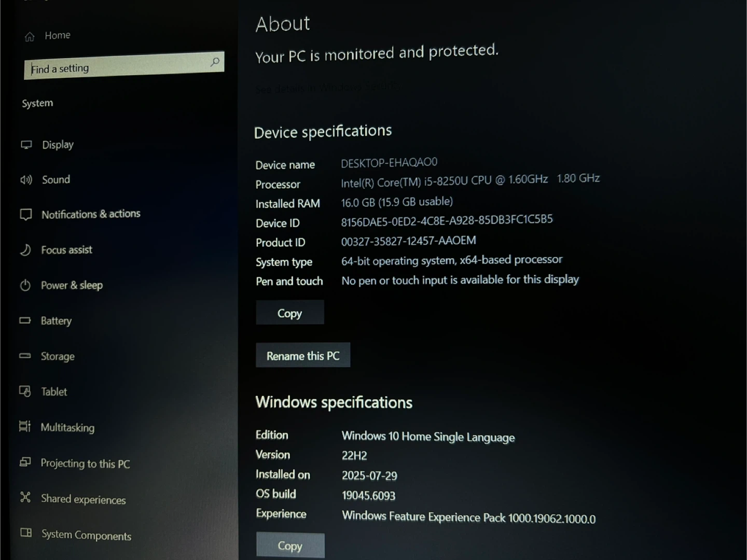Viewport: 747px width, 560px height.
Task: Click the Focus assist moon icon
Action: click(25, 250)
